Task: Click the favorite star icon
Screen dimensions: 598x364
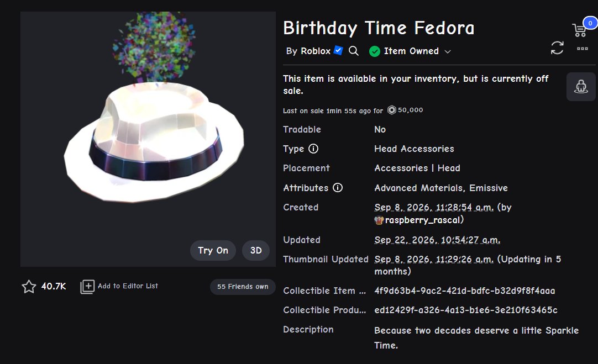Action: 29,286
